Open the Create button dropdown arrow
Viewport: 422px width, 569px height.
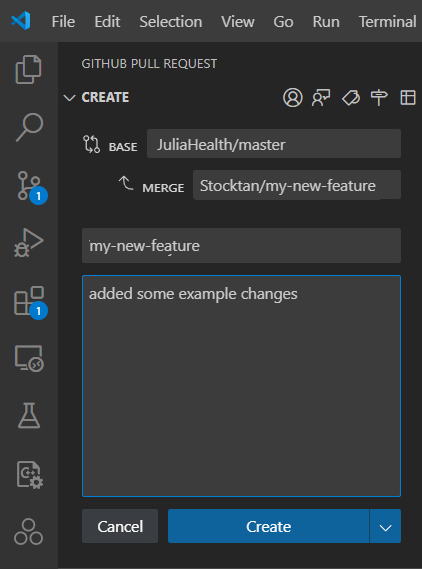point(385,526)
